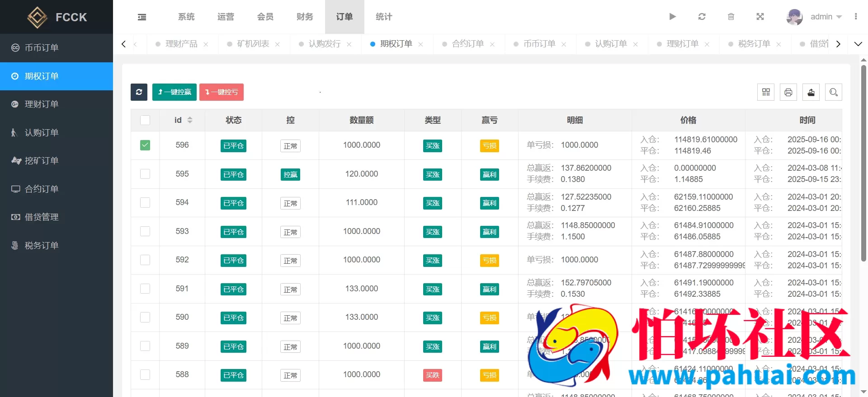Open 税务订单 in the sidebar

[x=57, y=246]
